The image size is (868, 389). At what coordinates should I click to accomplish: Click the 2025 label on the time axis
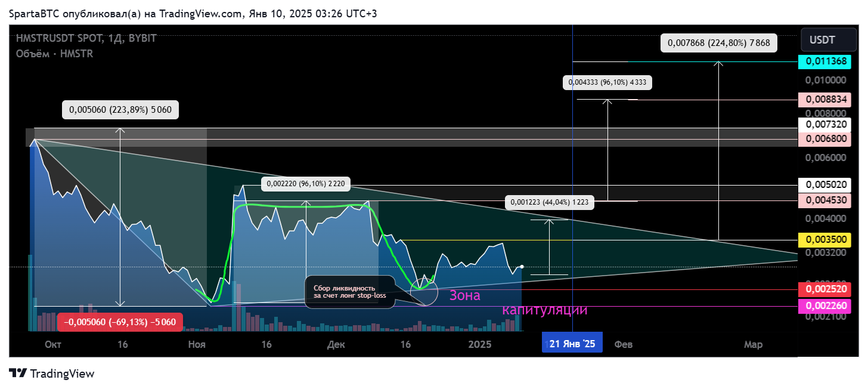(x=480, y=344)
